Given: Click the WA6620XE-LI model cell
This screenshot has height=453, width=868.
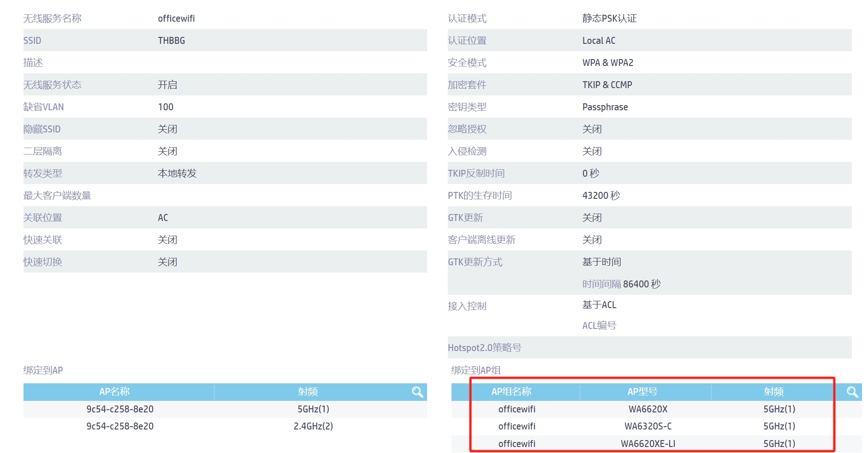Looking at the screenshot, I should (648, 444).
